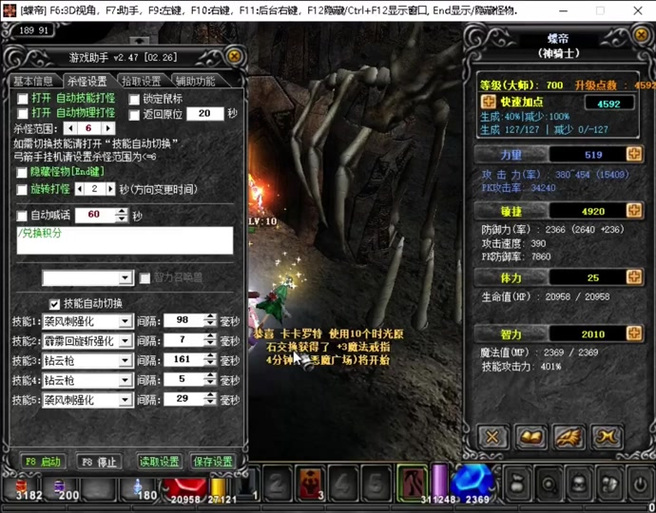The height and width of the screenshot is (513, 656).
Task: Click the yellow stamina bar showing 27121
Action: pos(218,490)
